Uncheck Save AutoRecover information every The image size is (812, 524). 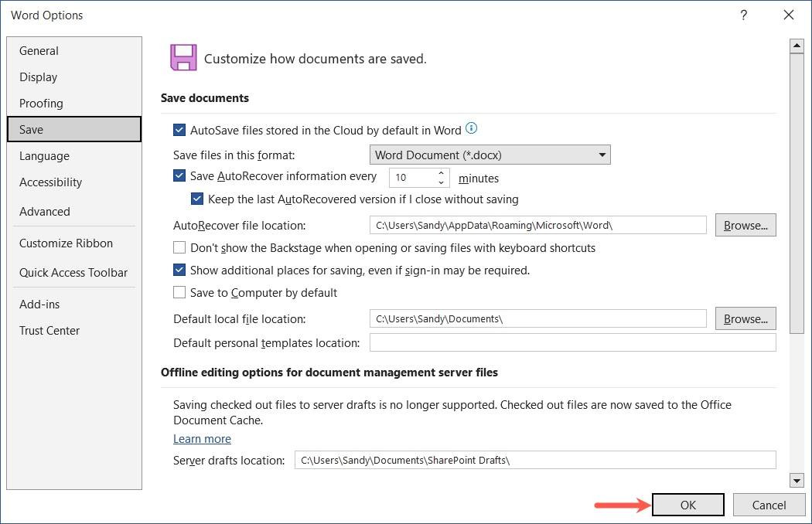(179, 176)
